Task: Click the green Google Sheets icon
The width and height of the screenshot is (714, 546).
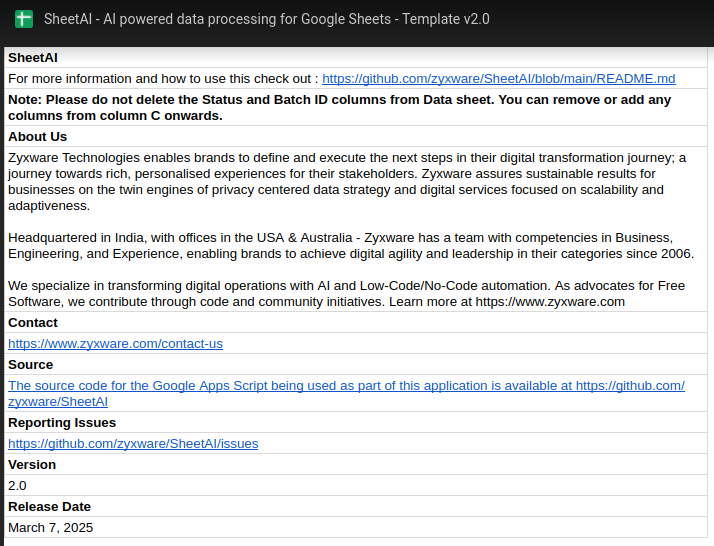Action: tap(24, 19)
